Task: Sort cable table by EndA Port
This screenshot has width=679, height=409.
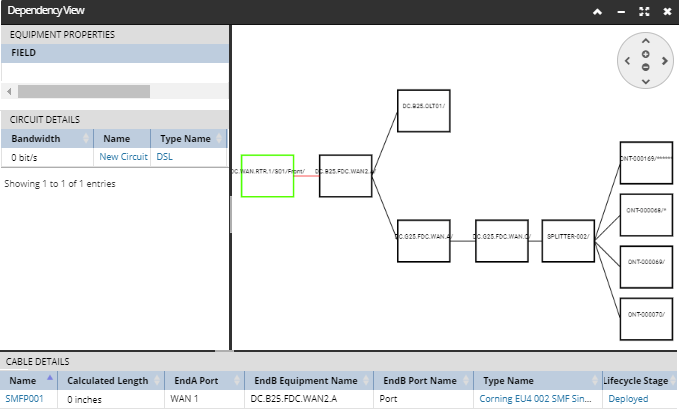Action: [204, 380]
